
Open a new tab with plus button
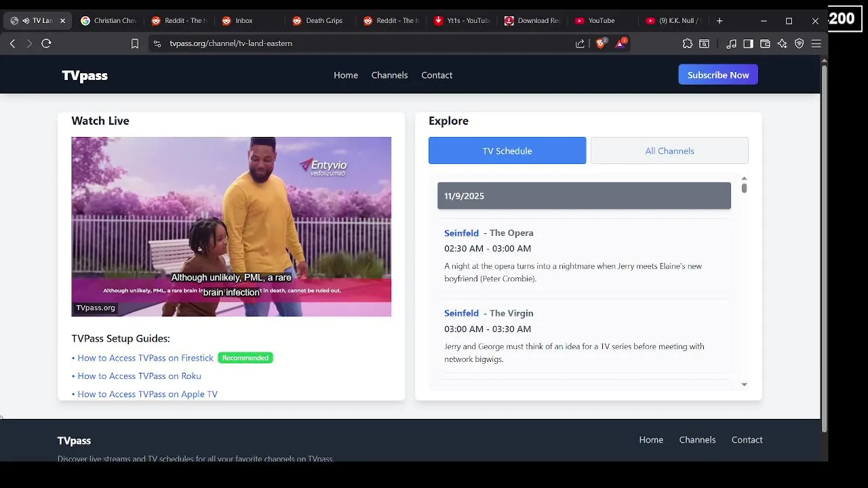click(719, 21)
